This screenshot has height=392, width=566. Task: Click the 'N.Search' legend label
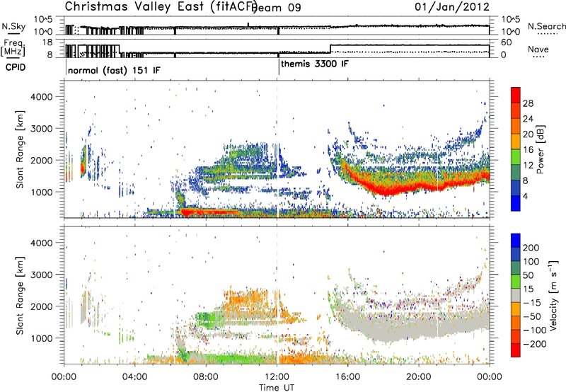[546, 26]
